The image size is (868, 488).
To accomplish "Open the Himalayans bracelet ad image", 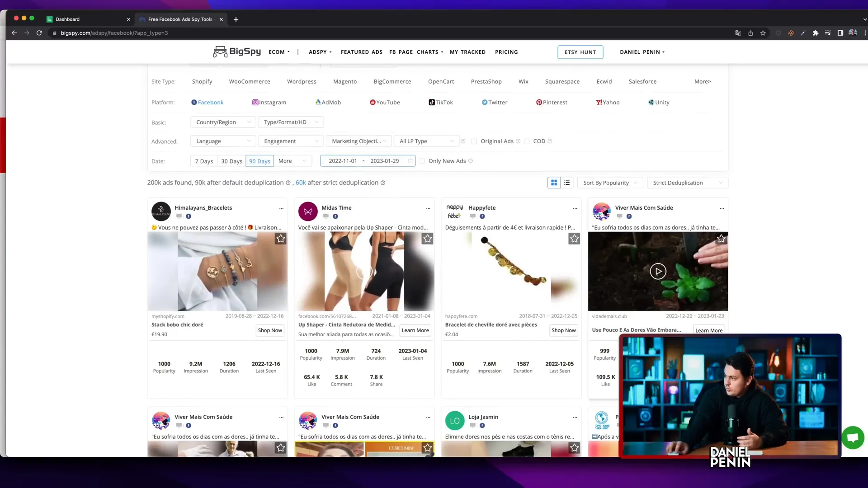I will (x=217, y=271).
